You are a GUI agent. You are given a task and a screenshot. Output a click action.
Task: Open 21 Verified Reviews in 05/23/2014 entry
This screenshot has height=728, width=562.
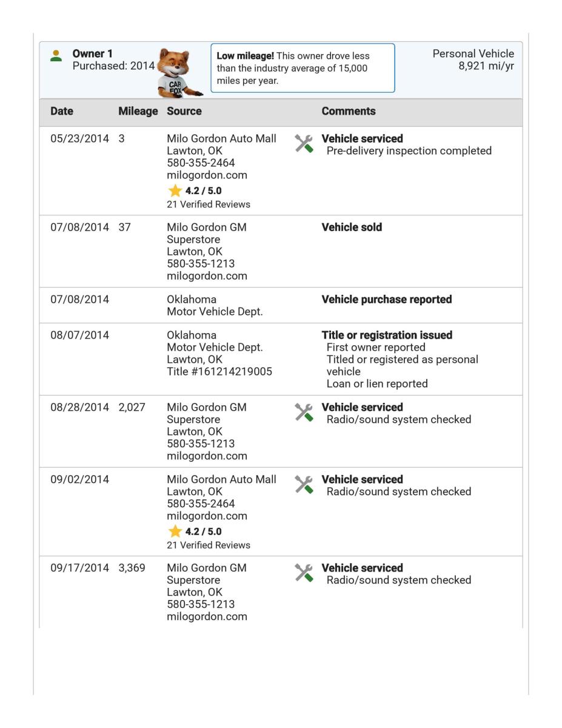point(208,204)
